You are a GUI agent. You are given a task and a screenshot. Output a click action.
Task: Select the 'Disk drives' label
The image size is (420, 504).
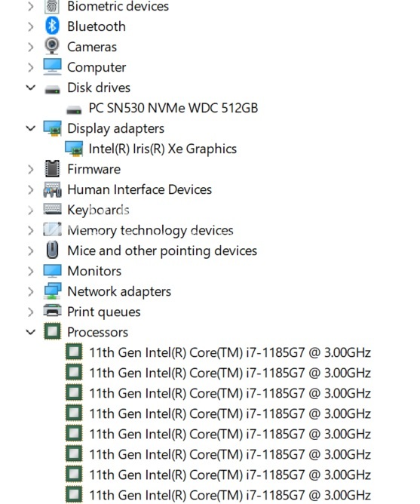[x=99, y=88]
